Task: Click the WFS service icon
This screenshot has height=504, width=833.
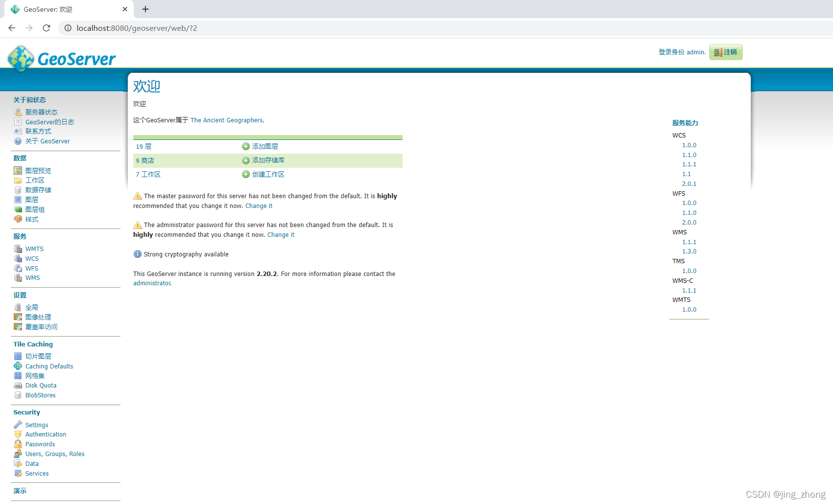Action: [18, 268]
